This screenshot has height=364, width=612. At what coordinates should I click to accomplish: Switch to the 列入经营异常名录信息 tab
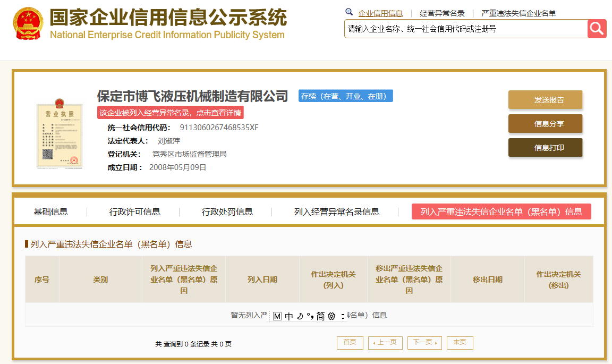337,211
